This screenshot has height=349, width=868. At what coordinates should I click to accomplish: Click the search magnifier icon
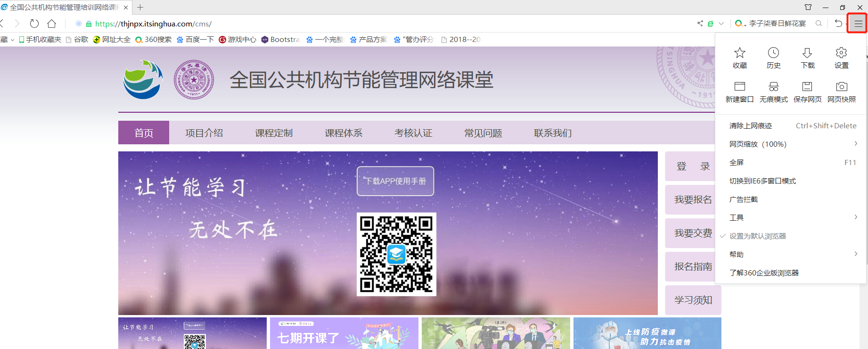(819, 24)
